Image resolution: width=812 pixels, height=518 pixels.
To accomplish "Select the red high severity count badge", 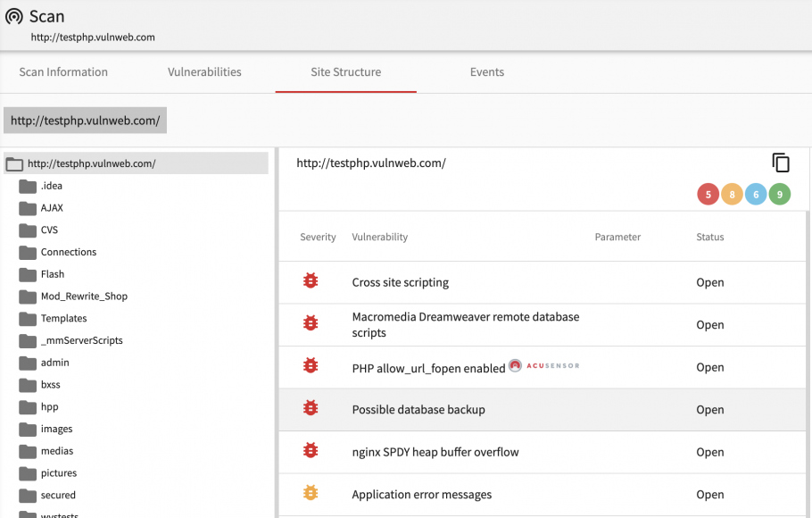I will click(x=708, y=195).
